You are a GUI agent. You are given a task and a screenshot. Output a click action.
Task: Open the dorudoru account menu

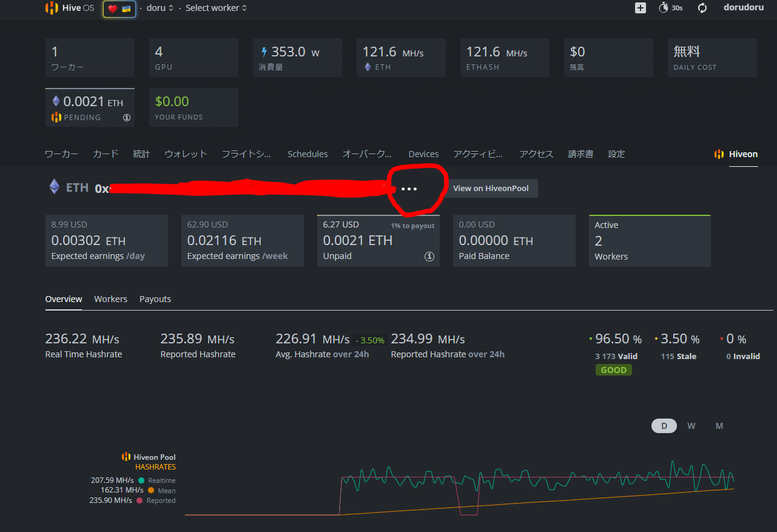click(743, 8)
